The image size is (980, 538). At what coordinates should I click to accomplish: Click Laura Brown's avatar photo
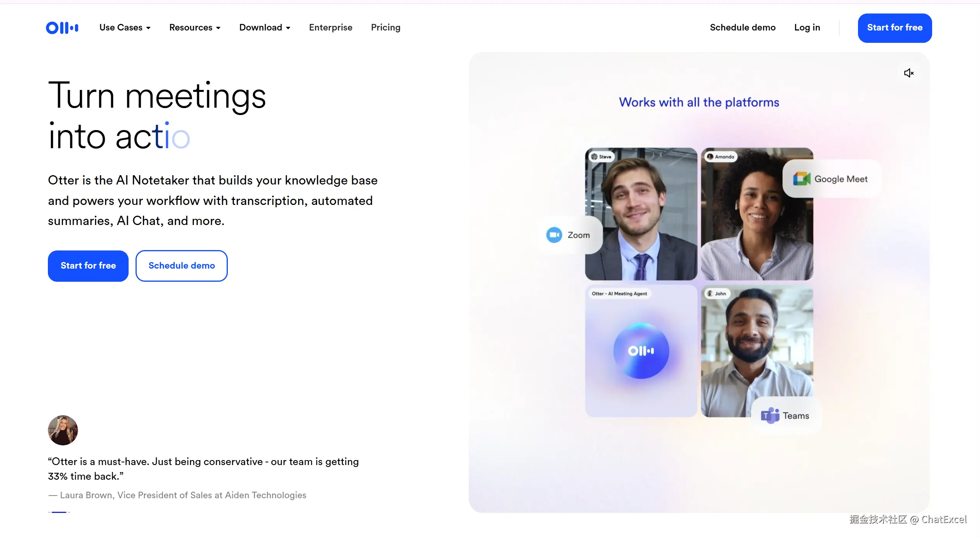click(63, 430)
